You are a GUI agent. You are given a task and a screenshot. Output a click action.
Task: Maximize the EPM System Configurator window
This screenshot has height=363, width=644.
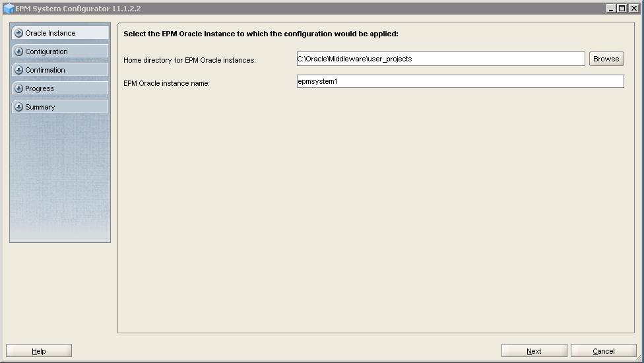[x=622, y=9]
